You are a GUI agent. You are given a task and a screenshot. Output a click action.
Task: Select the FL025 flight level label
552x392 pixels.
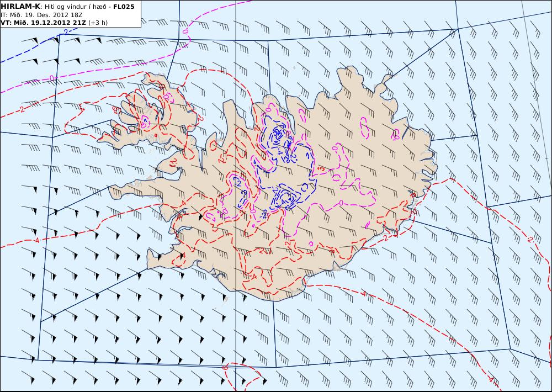coord(124,7)
